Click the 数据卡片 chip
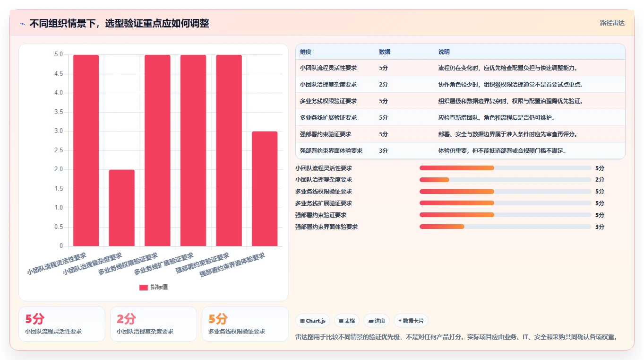 click(x=411, y=321)
